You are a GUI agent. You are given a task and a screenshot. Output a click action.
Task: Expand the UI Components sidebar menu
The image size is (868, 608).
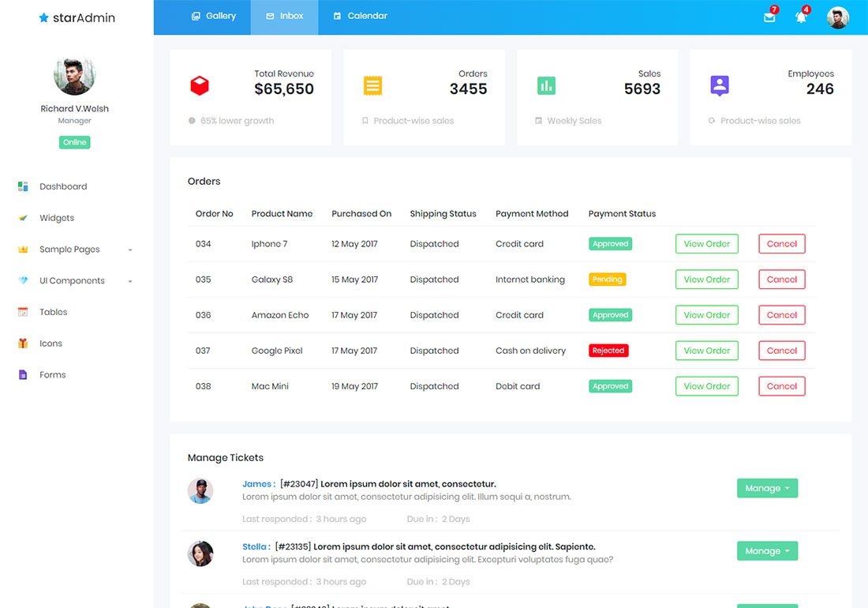75,281
